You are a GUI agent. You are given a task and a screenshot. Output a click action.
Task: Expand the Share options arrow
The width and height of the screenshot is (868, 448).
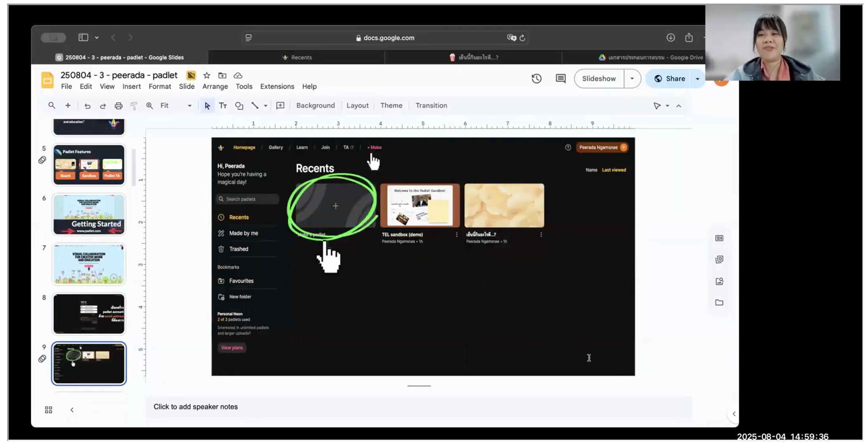pyautogui.click(x=697, y=79)
